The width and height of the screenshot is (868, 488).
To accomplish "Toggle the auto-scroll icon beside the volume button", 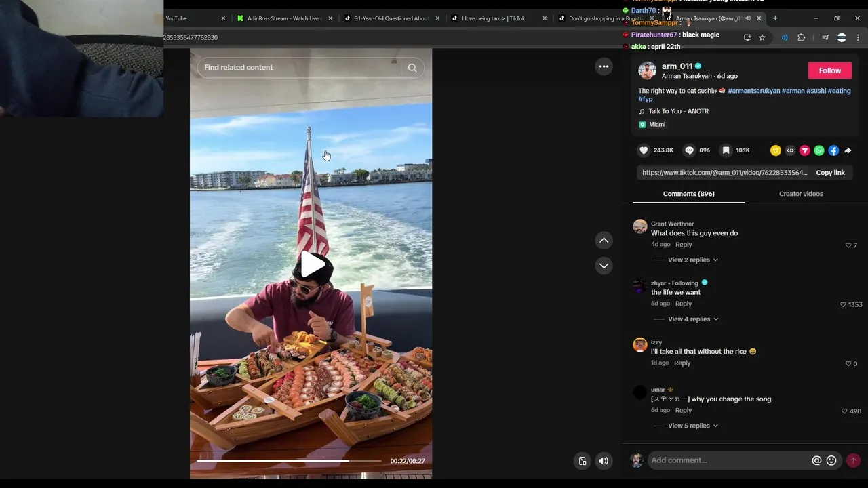I will (583, 461).
